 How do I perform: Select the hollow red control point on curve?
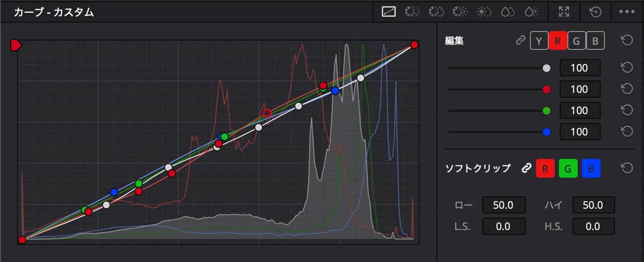click(x=267, y=113)
